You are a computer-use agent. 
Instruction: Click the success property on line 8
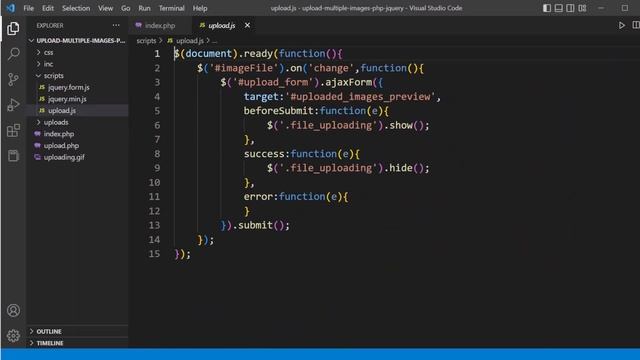click(264, 154)
